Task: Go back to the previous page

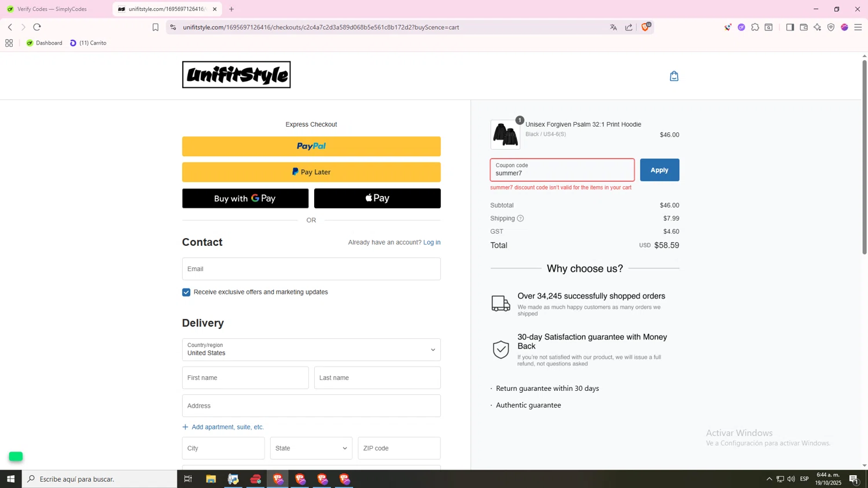Action: [10, 27]
